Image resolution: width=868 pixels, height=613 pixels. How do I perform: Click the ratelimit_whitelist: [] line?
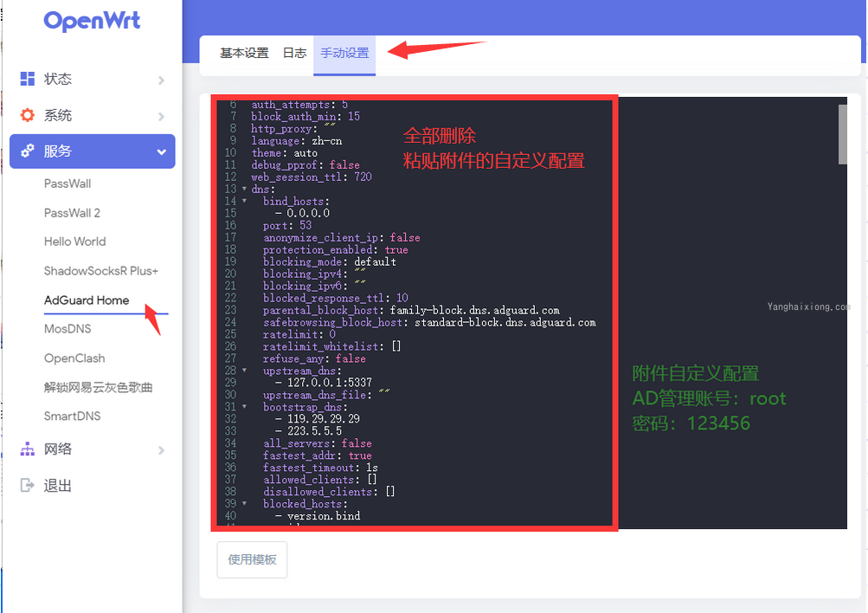[332, 346]
